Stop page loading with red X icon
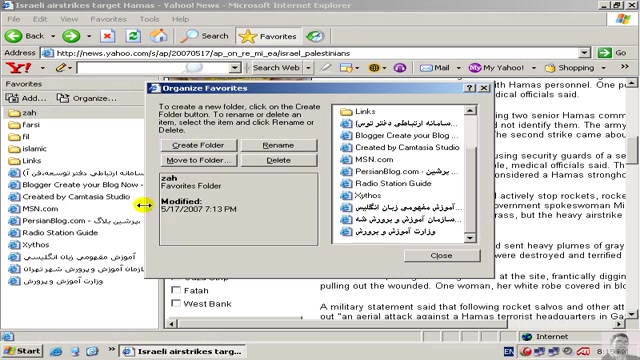Screen dimensions: 640x360 click(107, 36)
